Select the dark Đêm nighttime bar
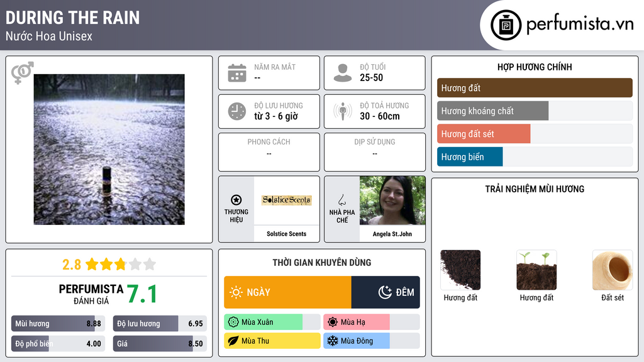This screenshot has width=644, height=362. click(x=386, y=292)
